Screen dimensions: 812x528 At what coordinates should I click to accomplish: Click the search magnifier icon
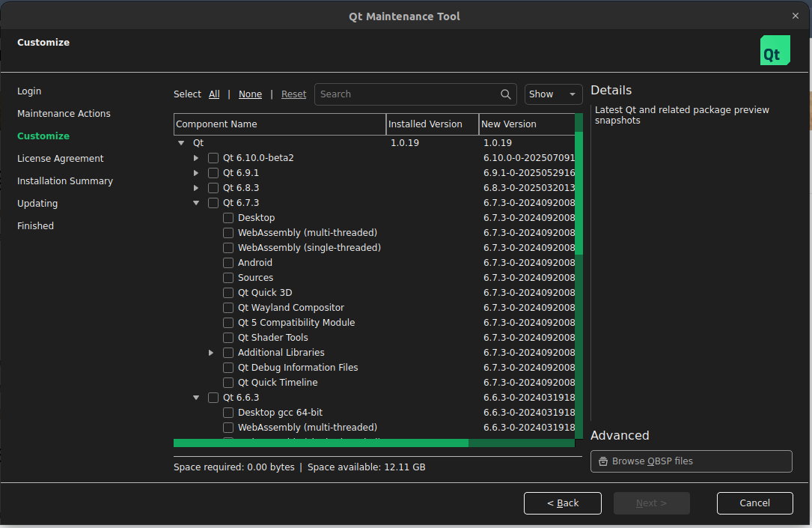click(x=507, y=94)
